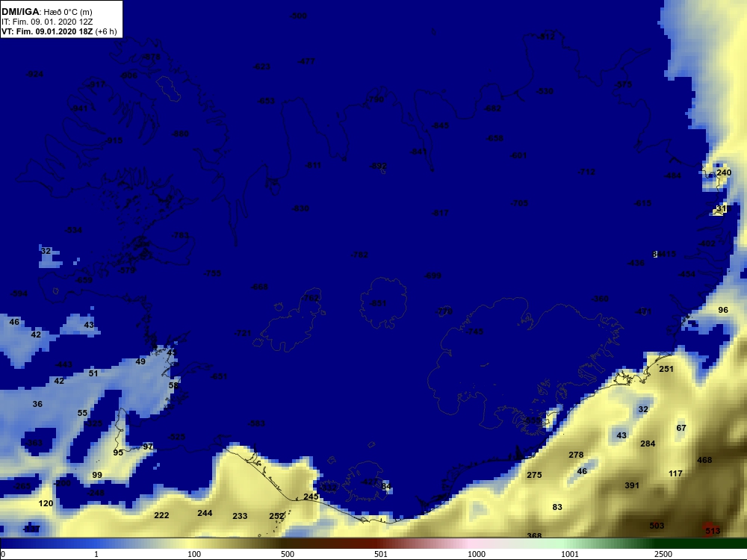Screen dimensions: 747x560
Task: Click the map value "-712"
Action: (586, 172)
